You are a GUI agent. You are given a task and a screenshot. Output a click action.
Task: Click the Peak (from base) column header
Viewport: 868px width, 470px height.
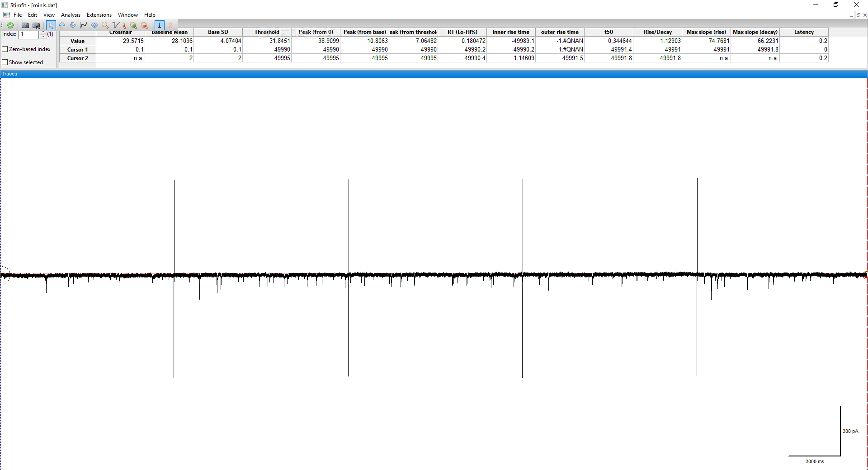point(364,32)
